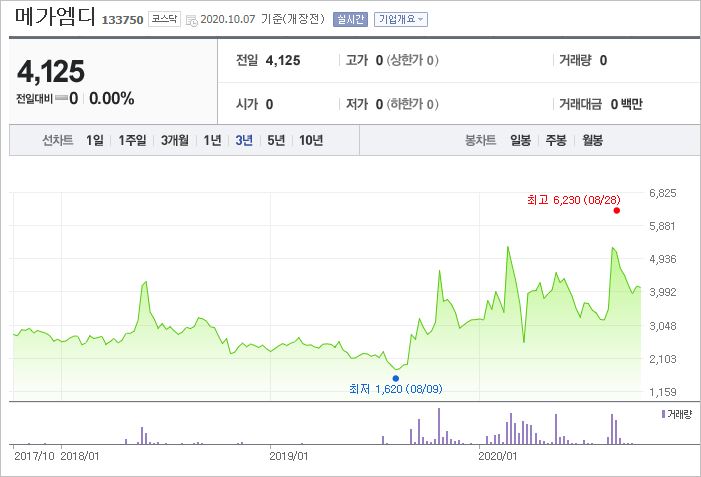This screenshot has height=477, width=701.
Task: Click the 거래량 legend in volume chart
Action: pos(676,414)
